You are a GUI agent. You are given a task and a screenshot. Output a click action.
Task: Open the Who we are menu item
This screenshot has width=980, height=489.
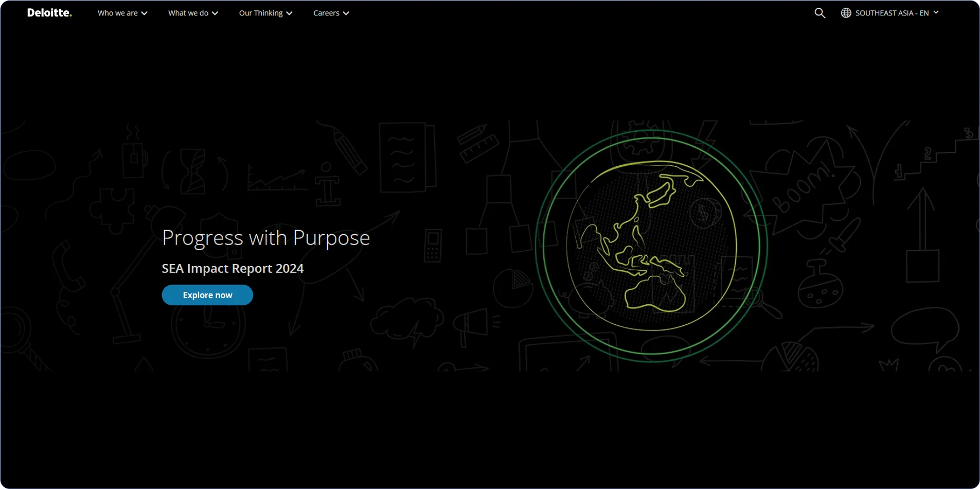[x=118, y=13]
